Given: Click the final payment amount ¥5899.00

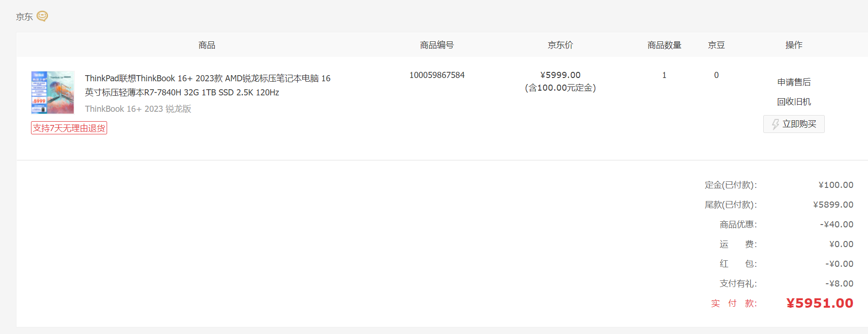Looking at the screenshot, I should (x=834, y=205).
